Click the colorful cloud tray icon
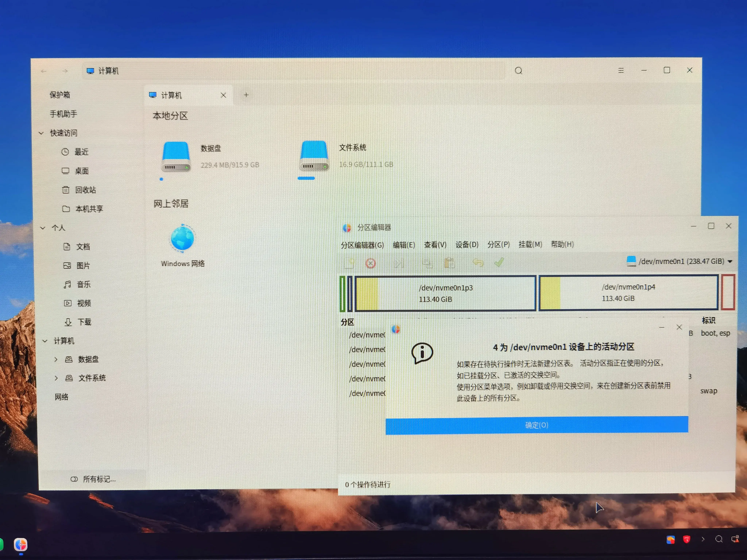The height and width of the screenshot is (560, 747). coord(671,540)
